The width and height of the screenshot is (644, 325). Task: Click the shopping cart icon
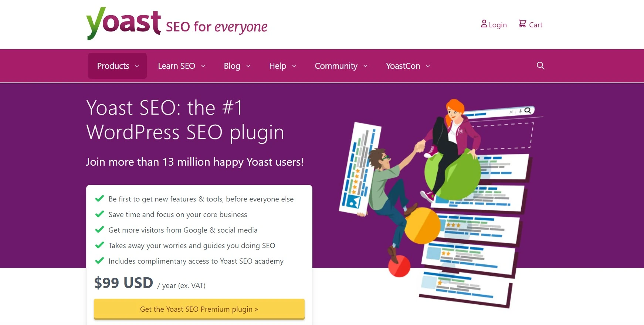point(522,24)
